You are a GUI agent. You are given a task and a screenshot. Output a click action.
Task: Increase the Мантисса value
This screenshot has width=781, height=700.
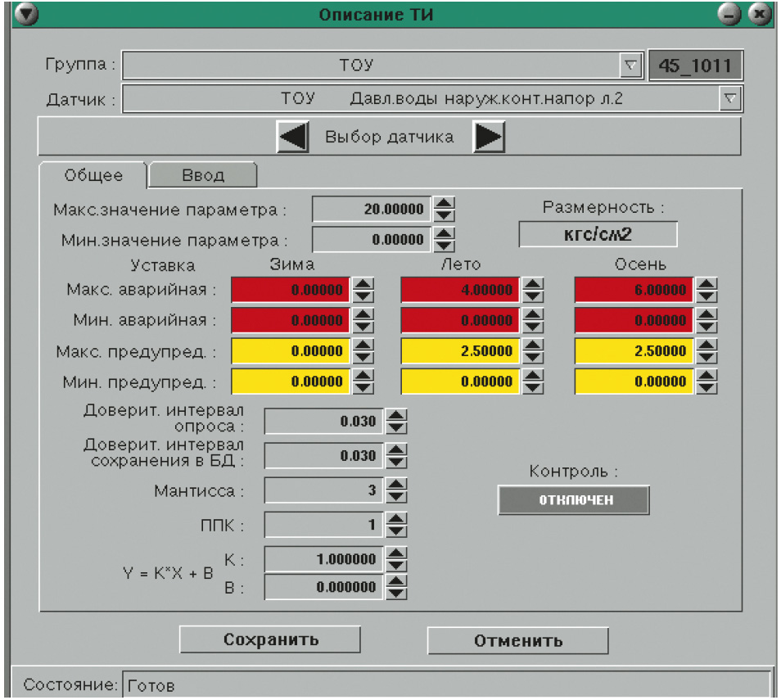click(396, 484)
